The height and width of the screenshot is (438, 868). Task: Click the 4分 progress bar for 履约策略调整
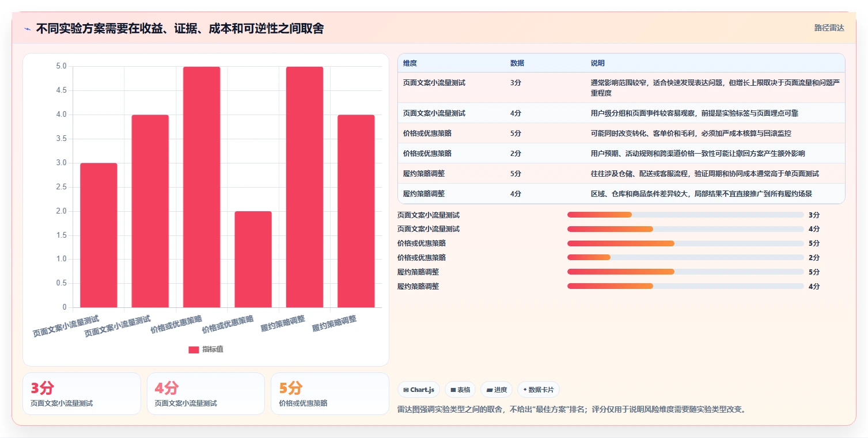685,286
